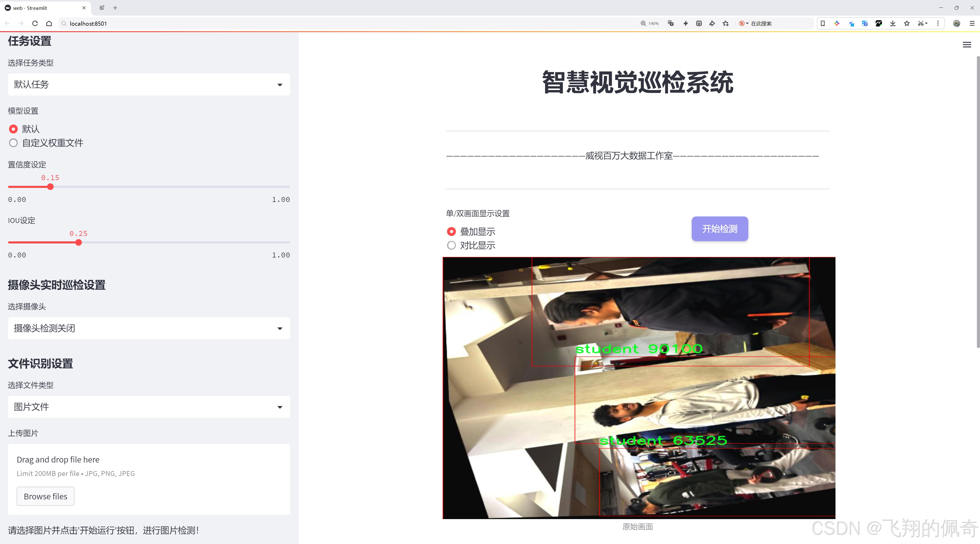Viewport: 980px width, 544px height.
Task: Select the 对比显示 radio button
Action: click(x=451, y=245)
